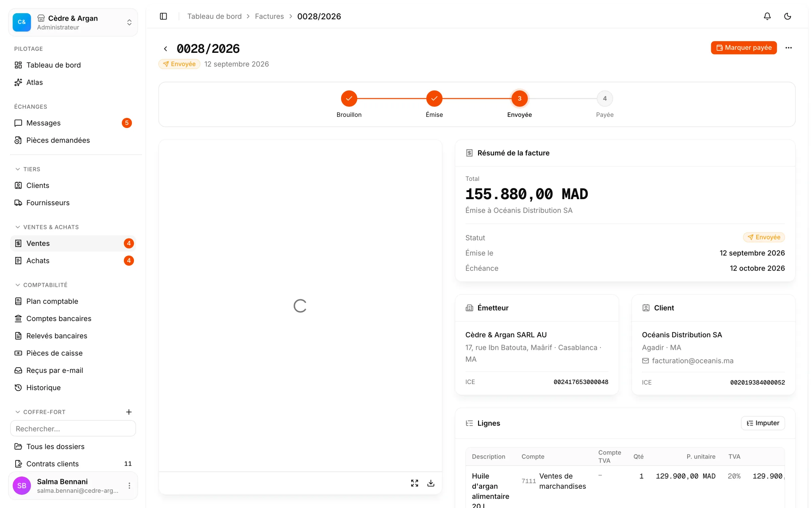Switch to dark mode moon icon

[787, 16]
